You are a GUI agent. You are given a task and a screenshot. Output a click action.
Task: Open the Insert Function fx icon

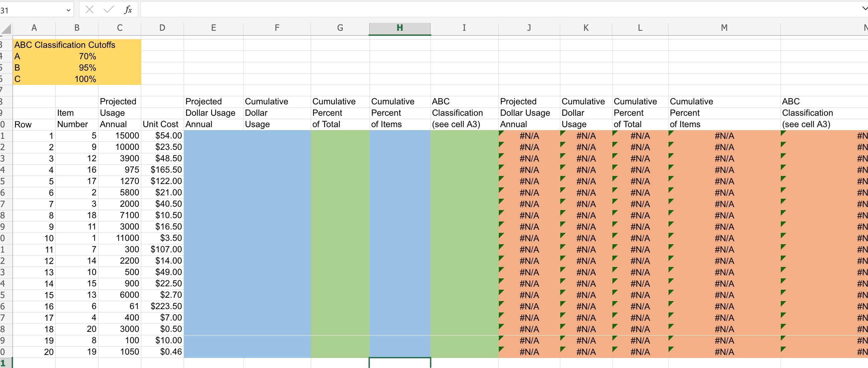pyautogui.click(x=128, y=10)
